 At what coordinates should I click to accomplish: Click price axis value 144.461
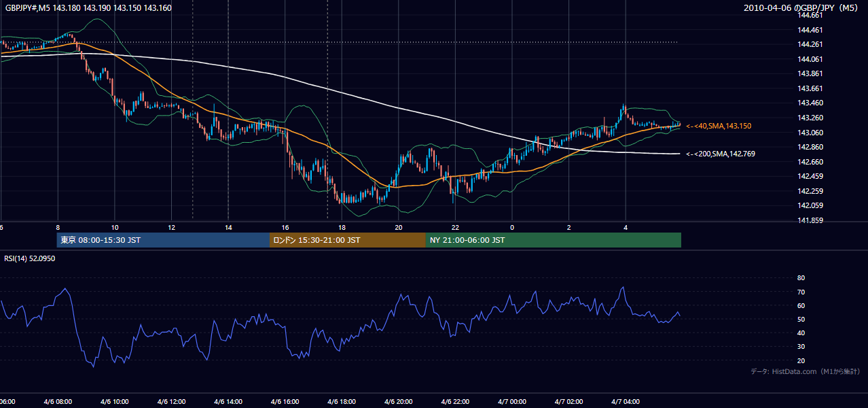pyautogui.click(x=810, y=30)
